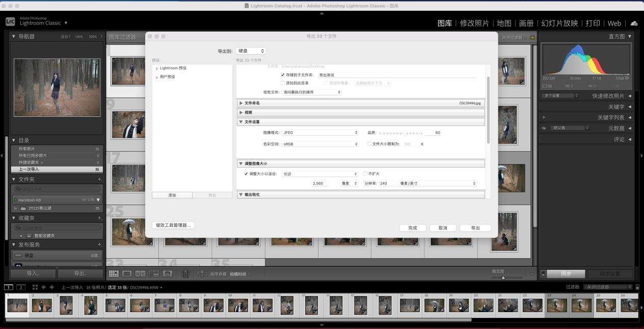Viewport: 644px width, 329px height.
Task: Switch to grid view in toolbar
Action: click(x=114, y=274)
